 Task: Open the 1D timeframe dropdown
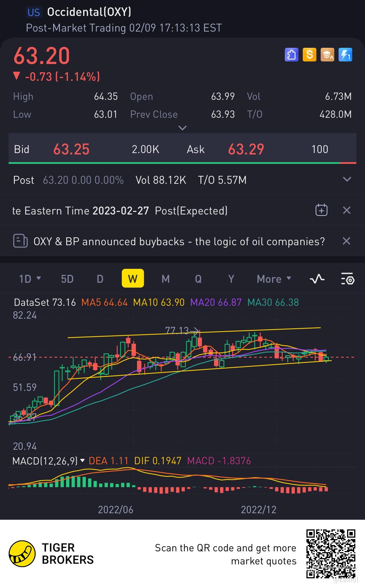click(x=30, y=279)
